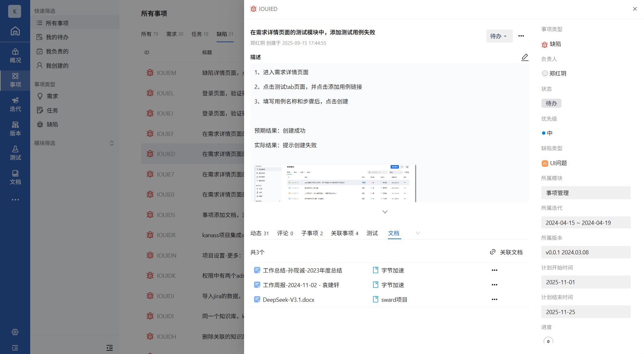Go to 测试 in the left sidebar
The width and height of the screenshot is (644, 354).
15,153
